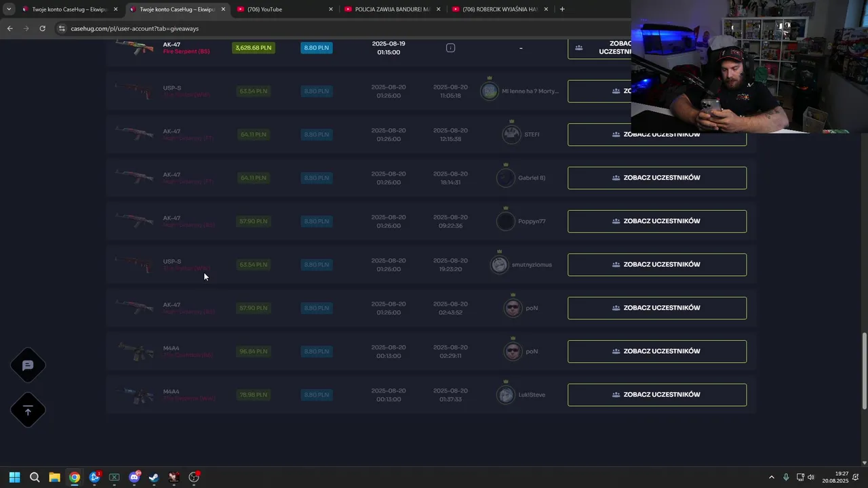This screenshot has height=488, width=868.
Task: Open the Windows Start menu
Action: point(14,477)
